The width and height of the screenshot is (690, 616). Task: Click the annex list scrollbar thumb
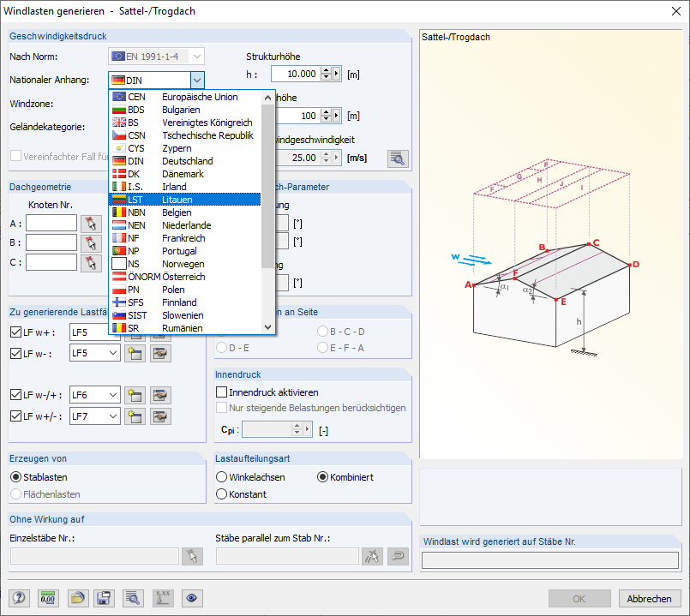pyautogui.click(x=267, y=187)
